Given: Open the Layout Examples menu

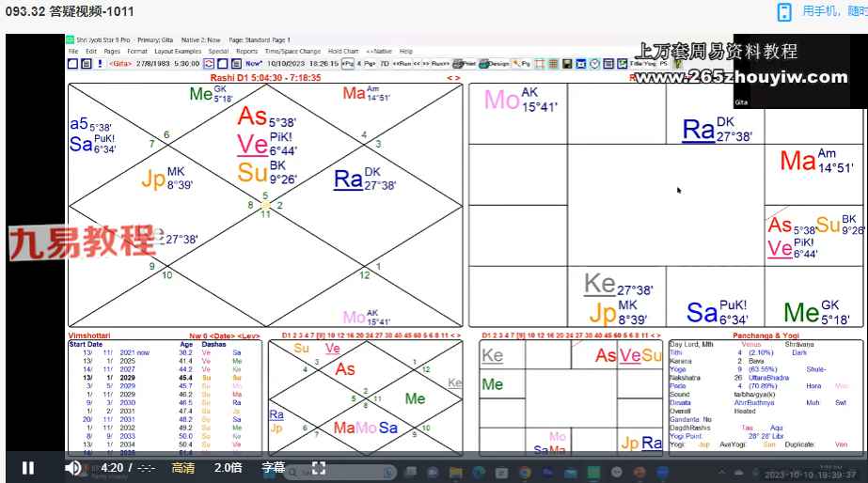Looking at the screenshot, I should coord(178,52).
